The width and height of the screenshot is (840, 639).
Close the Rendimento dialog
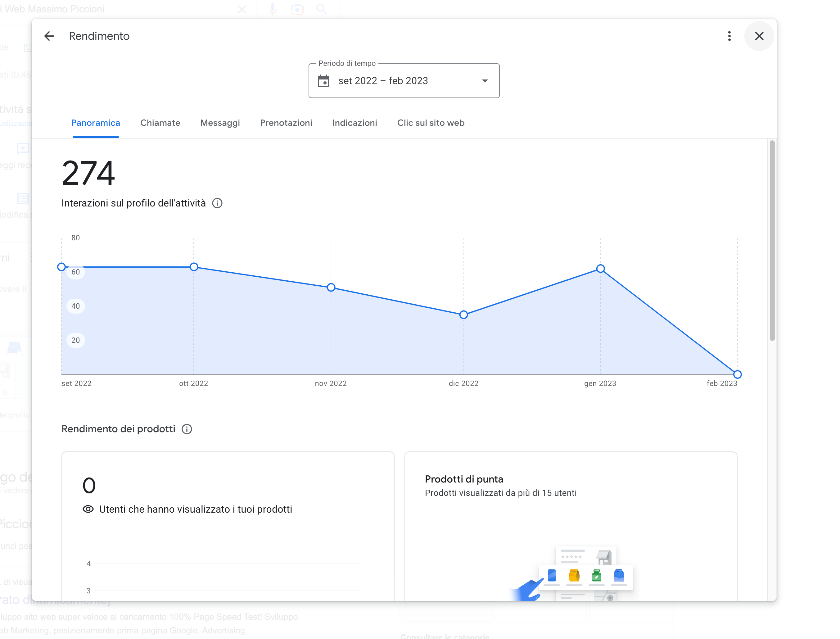pyautogui.click(x=759, y=36)
